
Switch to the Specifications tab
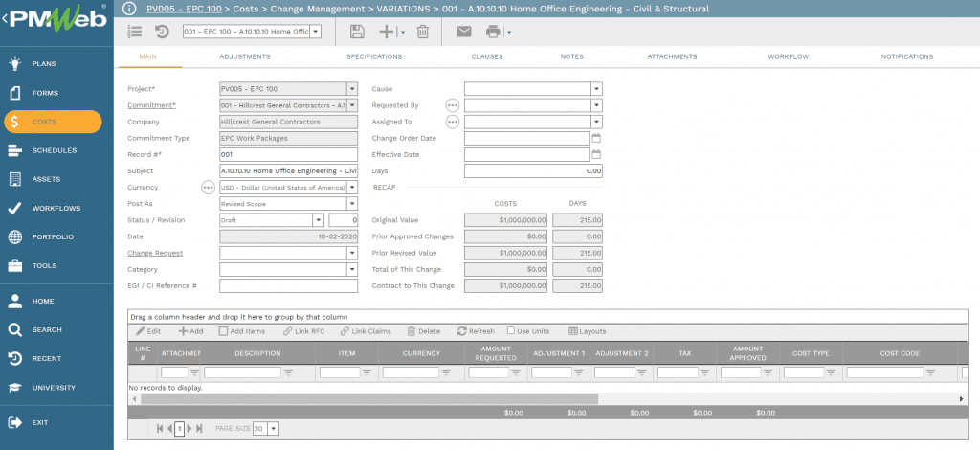(x=374, y=56)
